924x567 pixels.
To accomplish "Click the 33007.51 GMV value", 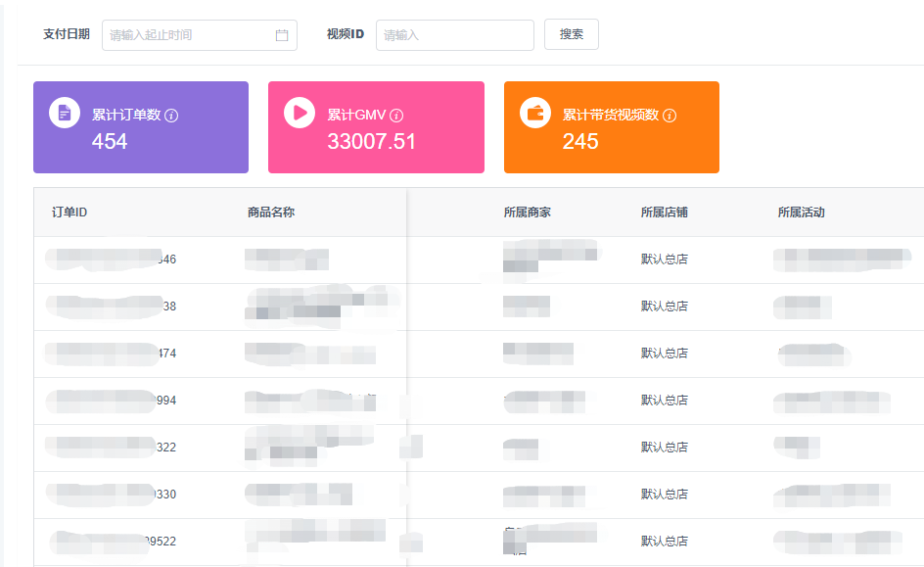I will 371,142.
